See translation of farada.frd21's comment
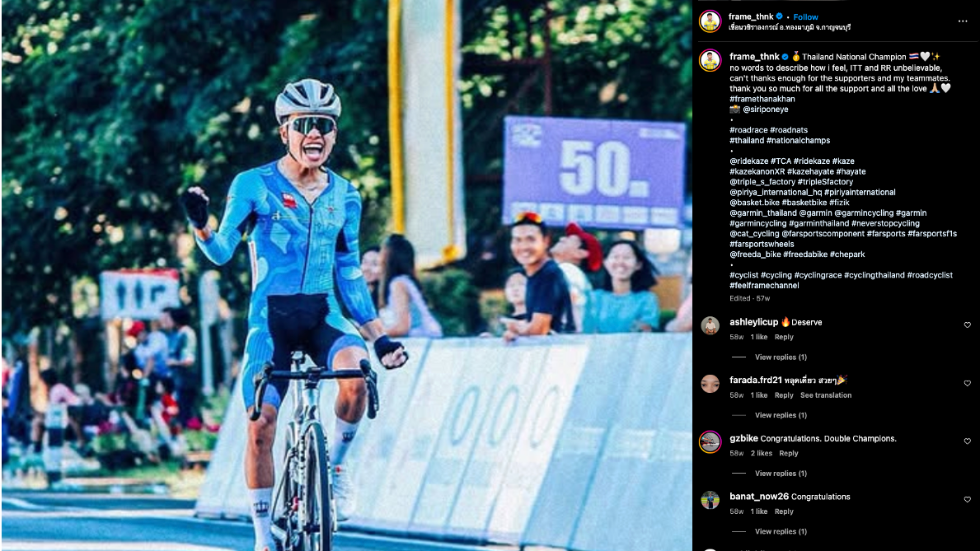This screenshot has height=551, width=980. [x=826, y=395]
